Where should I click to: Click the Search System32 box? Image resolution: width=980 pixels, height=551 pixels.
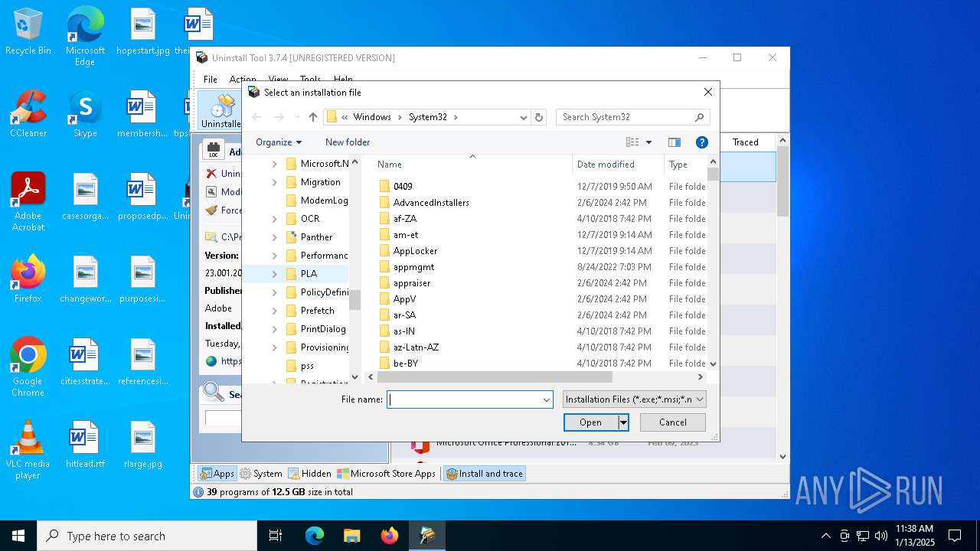(626, 117)
